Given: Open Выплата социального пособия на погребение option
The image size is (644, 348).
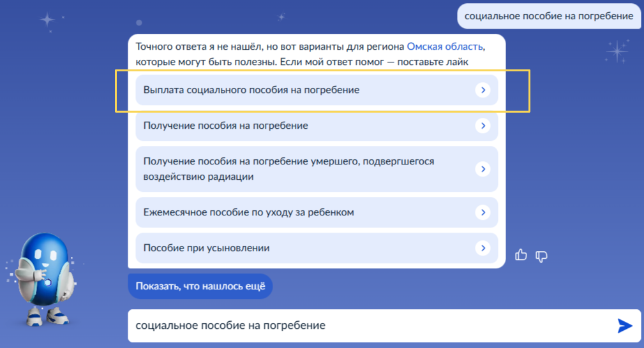Looking at the screenshot, I should 251,91.
